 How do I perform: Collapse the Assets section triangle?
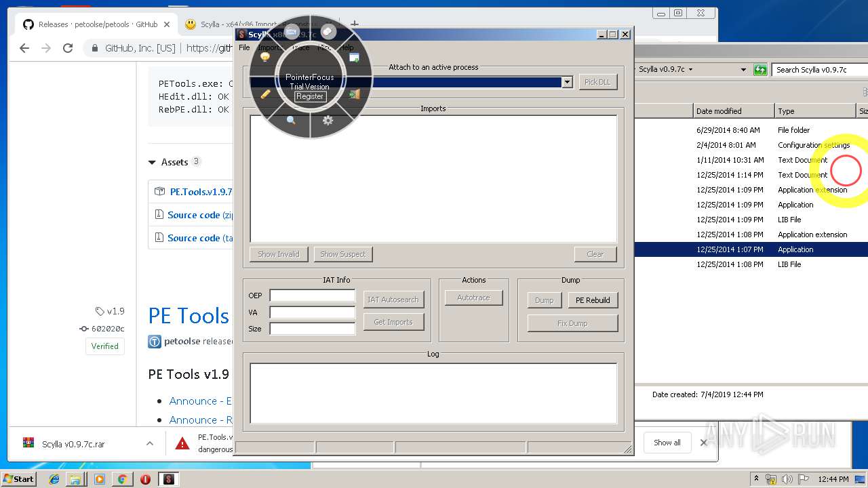point(152,162)
